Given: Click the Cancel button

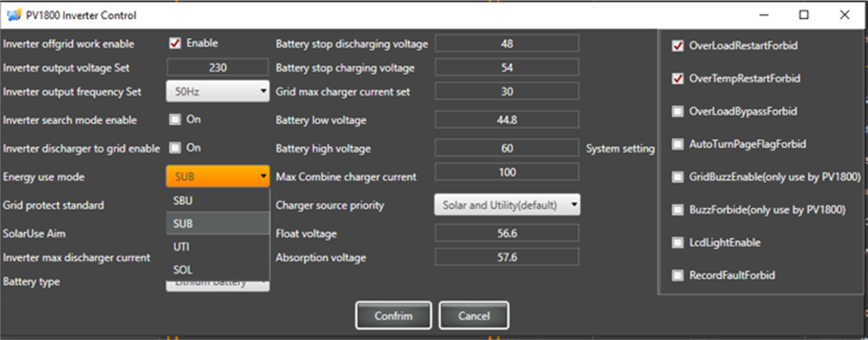Looking at the screenshot, I should point(474,315).
